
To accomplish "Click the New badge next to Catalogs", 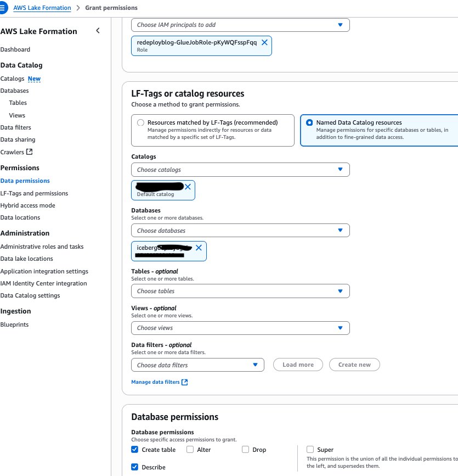I will click(x=34, y=79).
